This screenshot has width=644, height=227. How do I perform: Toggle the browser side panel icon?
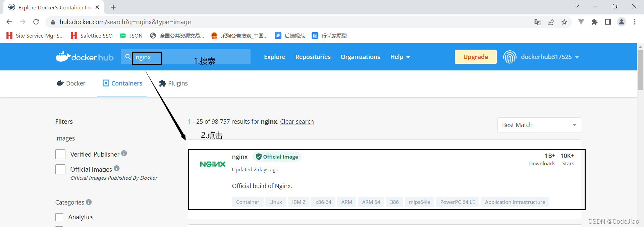(608, 22)
